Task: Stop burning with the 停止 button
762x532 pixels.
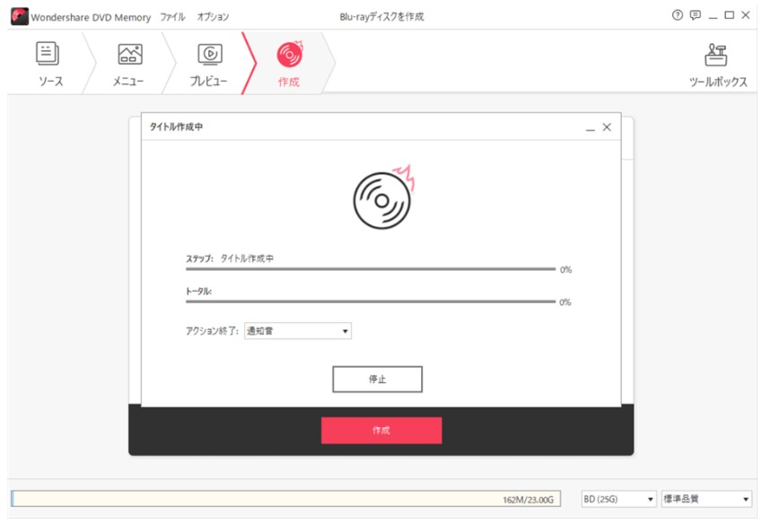Action: pos(377,379)
